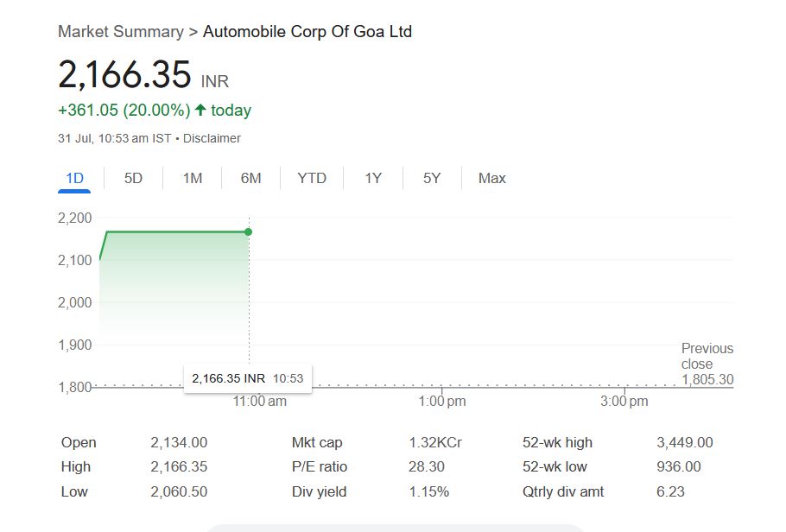Click the Mkt cap label
Screen dimensions: 786x532
317,443
